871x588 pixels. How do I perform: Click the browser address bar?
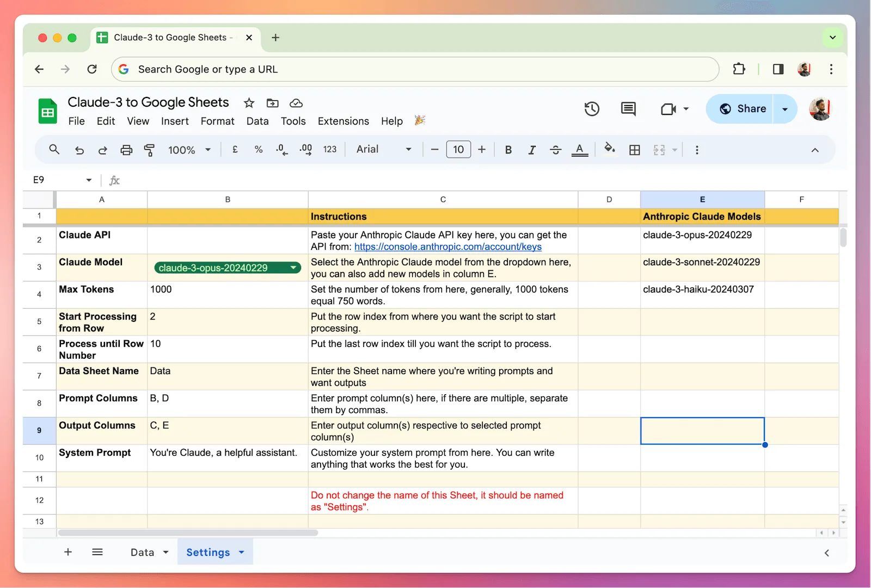point(415,69)
